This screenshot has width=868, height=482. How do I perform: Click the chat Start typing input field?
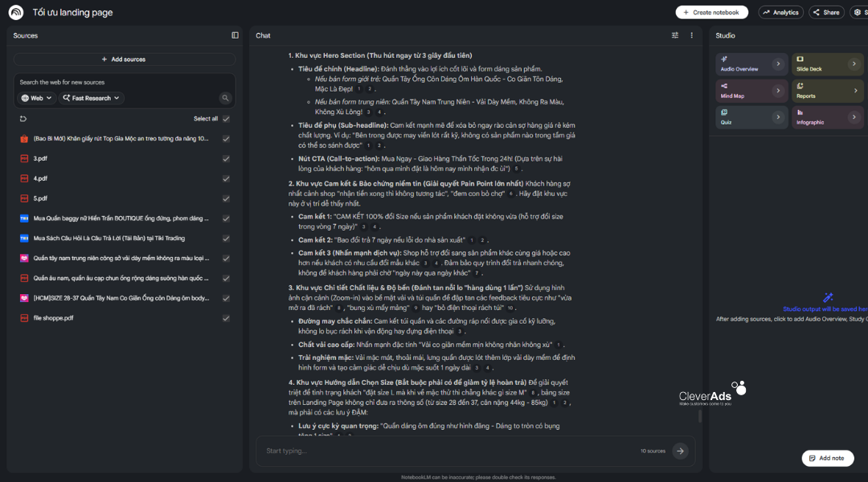(448, 451)
